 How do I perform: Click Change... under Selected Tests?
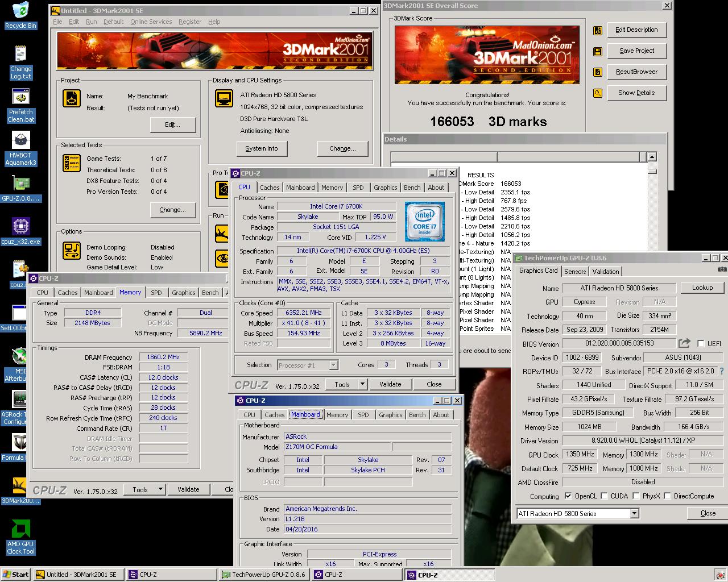coord(172,210)
